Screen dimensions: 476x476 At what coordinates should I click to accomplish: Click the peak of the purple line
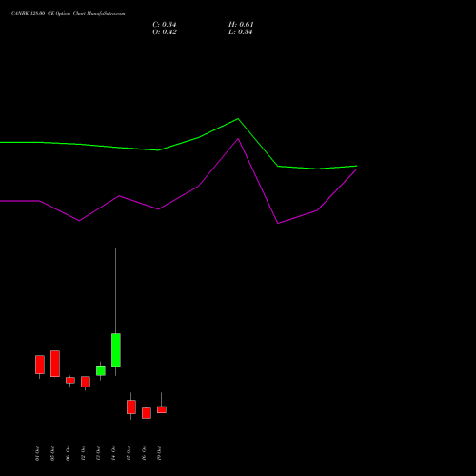[x=238, y=139]
